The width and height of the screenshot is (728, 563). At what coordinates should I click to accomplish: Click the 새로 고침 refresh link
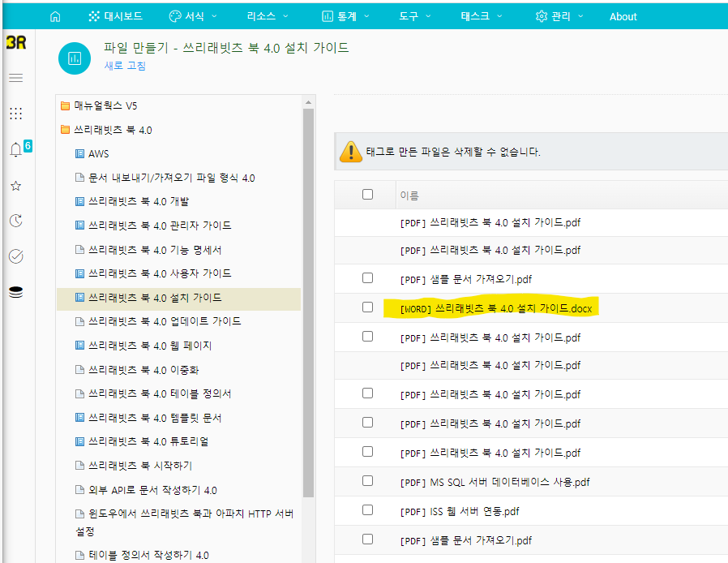click(125, 66)
